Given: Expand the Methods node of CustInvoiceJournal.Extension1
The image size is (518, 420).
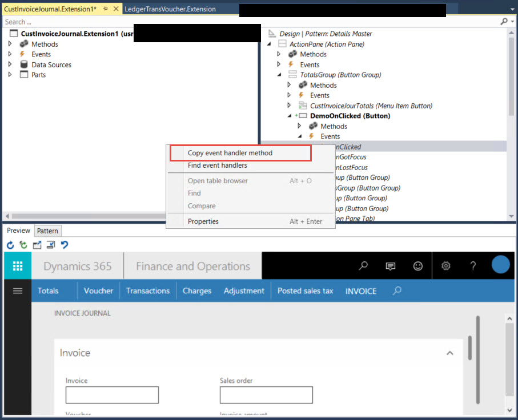Looking at the screenshot, I should click(x=9, y=44).
